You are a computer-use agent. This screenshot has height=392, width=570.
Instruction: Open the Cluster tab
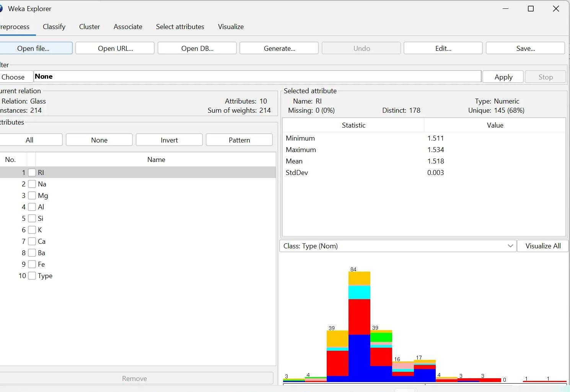pos(89,26)
